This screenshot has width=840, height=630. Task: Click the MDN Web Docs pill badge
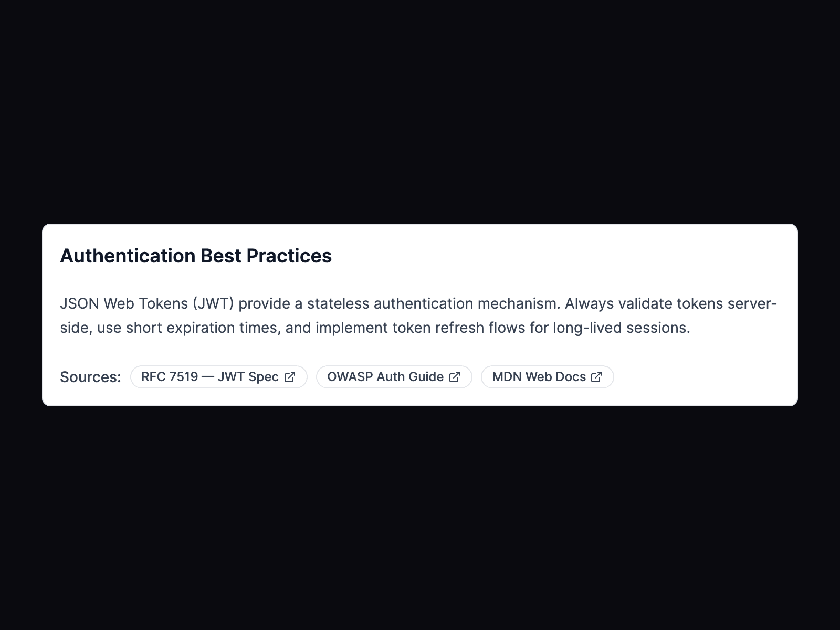pyautogui.click(x=547, y=376)
